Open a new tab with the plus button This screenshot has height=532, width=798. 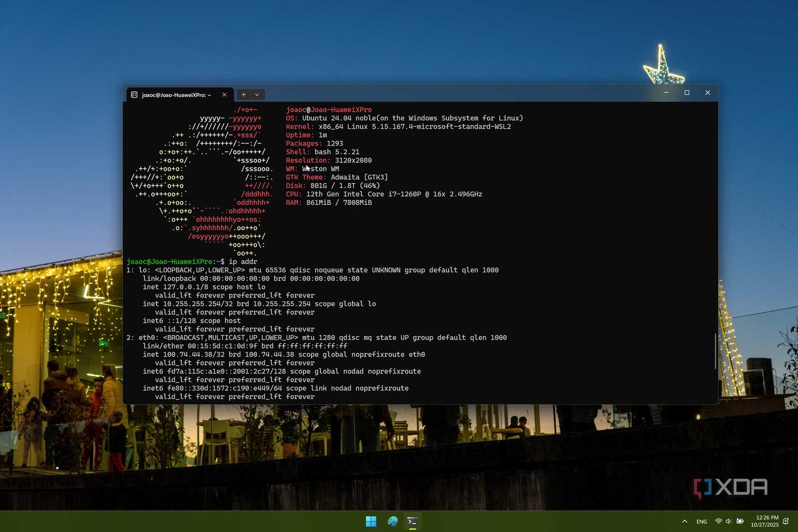244,94
